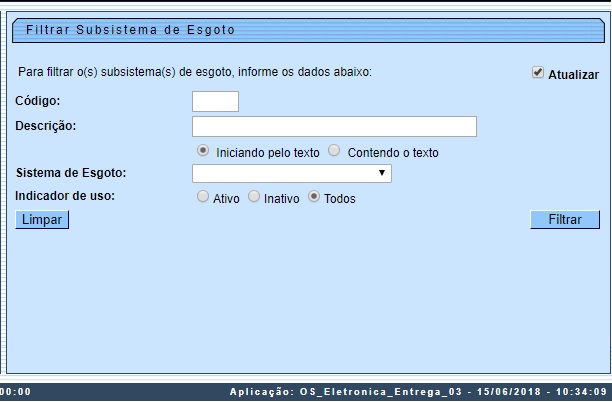The image size is (612, 402).
Task: Click the 'Aplicação: OS_Eletronica_Entrega_03' status bar text
Action: [x=346, y=391]
